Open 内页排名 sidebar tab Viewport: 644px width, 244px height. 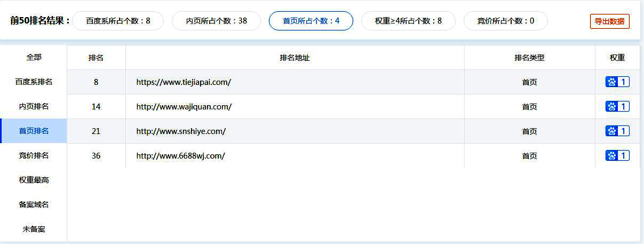(34, 106)
